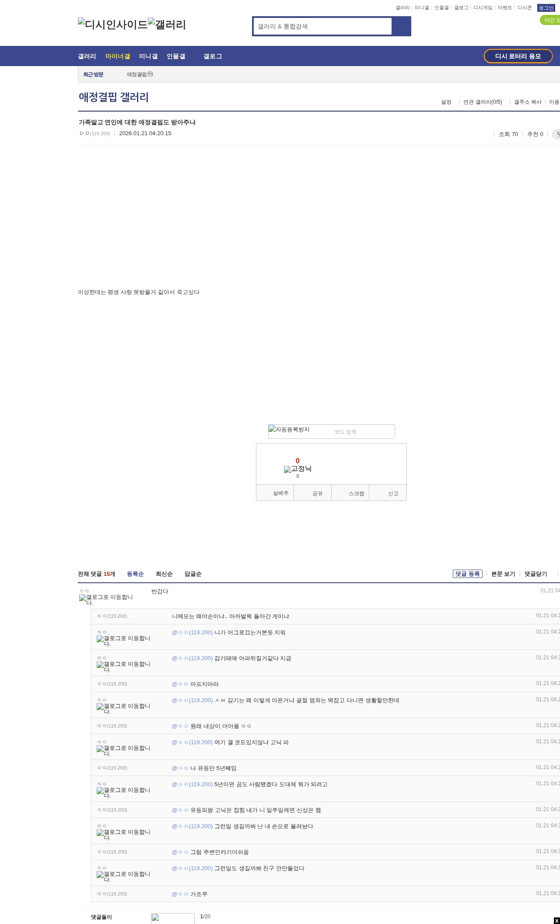Select 갤러리 in the blue navigation bar
This screenshot has height=924, width=560.
click(87, 56)
